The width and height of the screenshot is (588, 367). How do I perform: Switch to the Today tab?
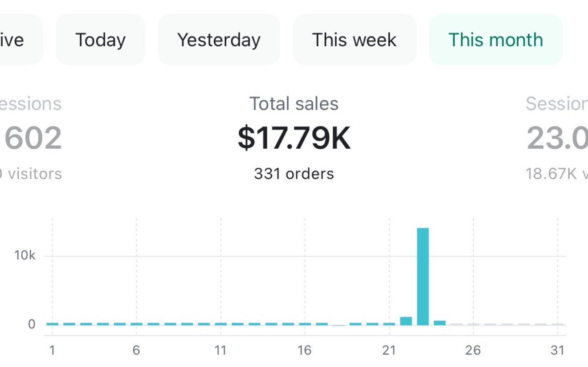100,40
